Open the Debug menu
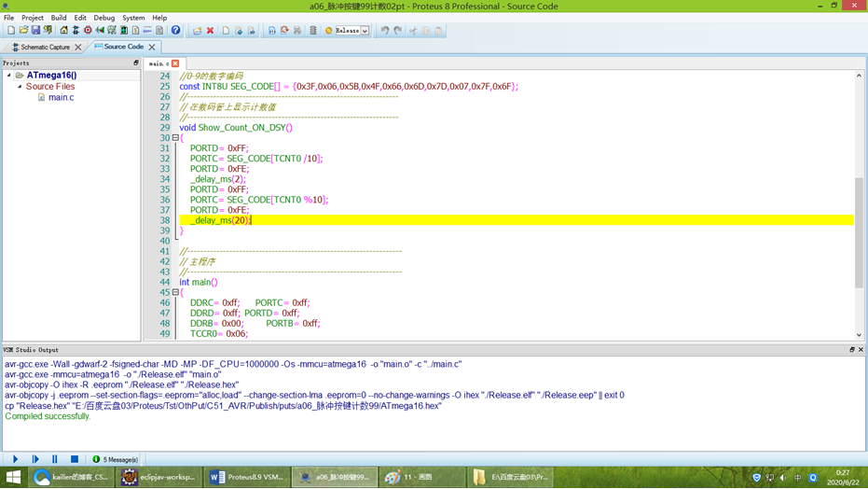868x489 pixels. coord(104,18)
